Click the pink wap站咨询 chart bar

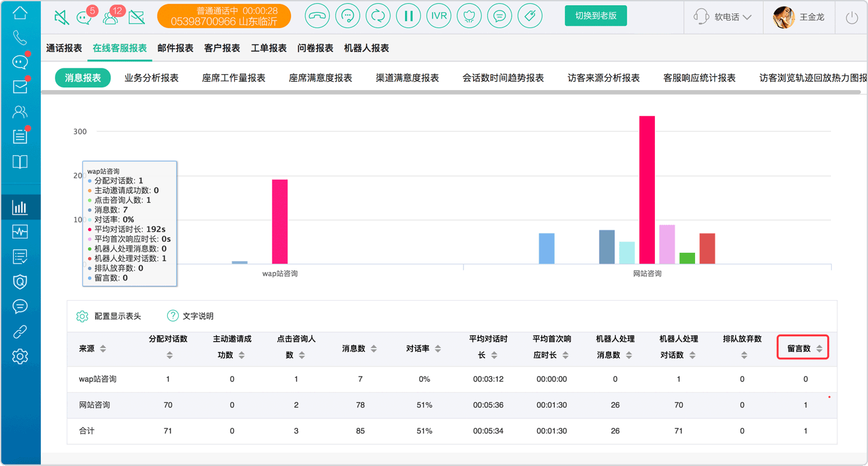[x=280, y=222]
